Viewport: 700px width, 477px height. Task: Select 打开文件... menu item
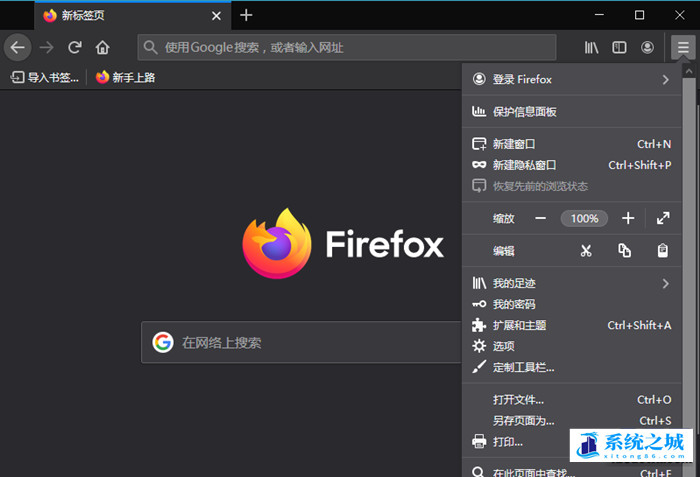[x=571, y=400]
